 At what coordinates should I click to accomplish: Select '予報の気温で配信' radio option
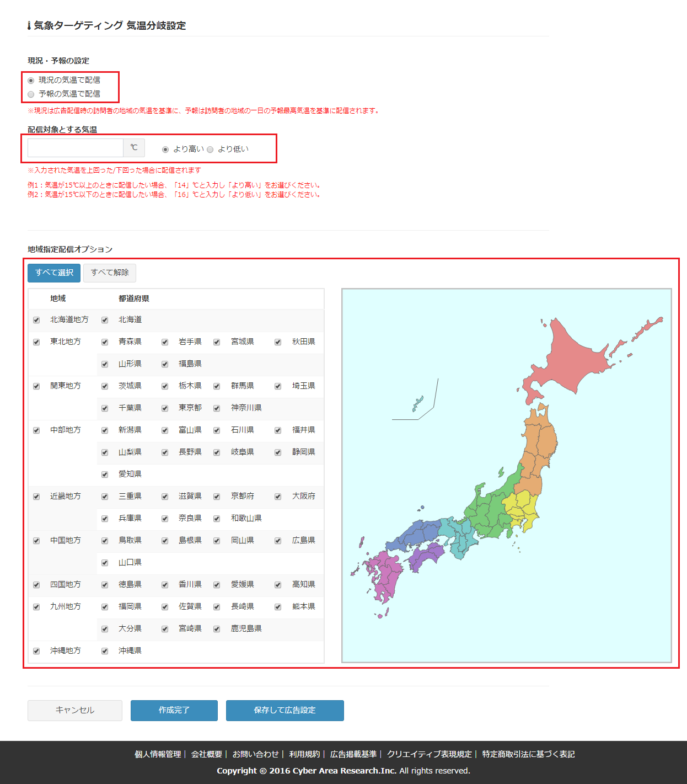[31, 94]
